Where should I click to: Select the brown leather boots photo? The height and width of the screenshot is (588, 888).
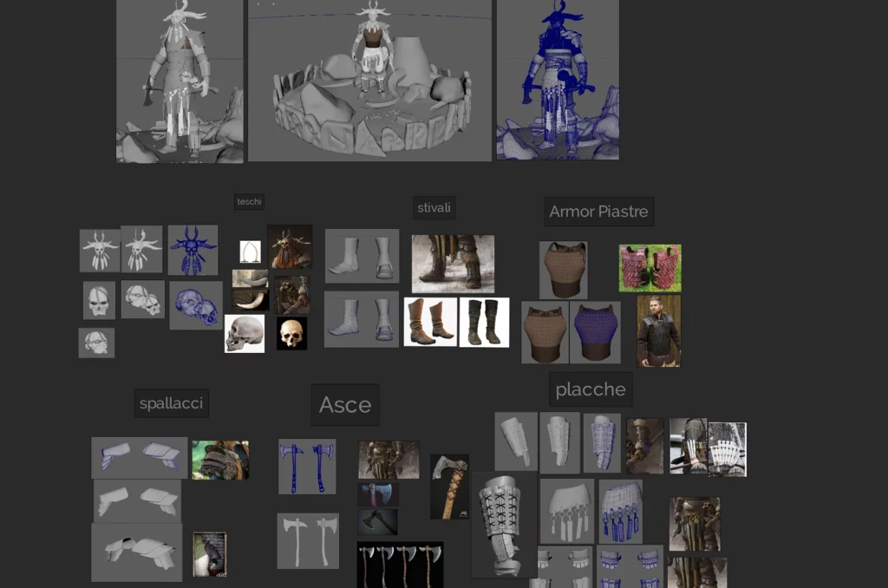[430, 322]
